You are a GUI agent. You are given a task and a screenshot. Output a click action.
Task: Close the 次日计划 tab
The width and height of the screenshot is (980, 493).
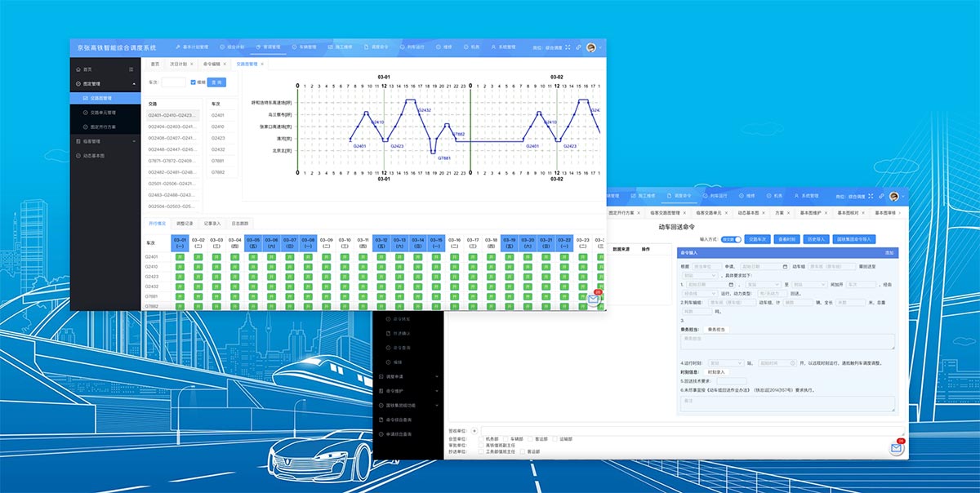[193, 63]
